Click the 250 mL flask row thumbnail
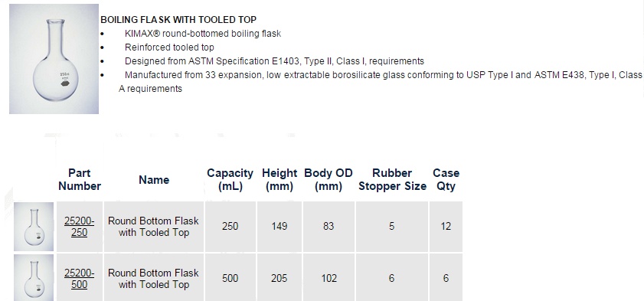The image size is (644, 301). point(34,227)
